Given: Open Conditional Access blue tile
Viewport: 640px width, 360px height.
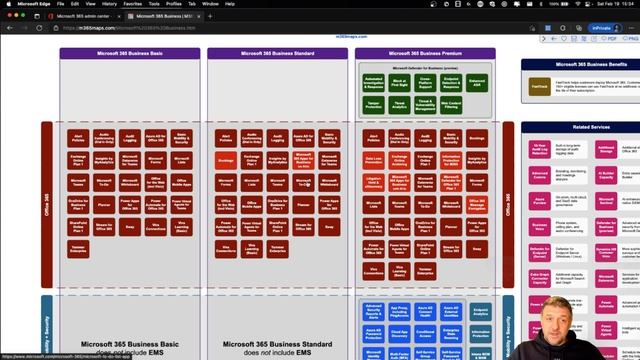Looking at the screenshot, I should coord(425,334).
